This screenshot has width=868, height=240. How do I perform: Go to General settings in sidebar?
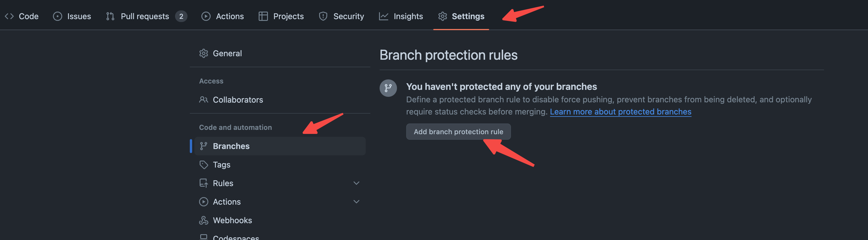tap(227, 53)
